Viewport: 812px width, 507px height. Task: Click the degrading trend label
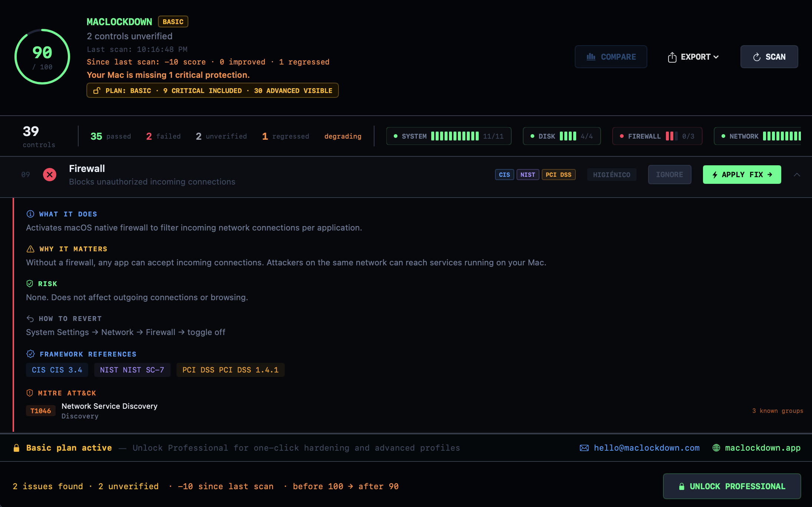coord(343,136)
